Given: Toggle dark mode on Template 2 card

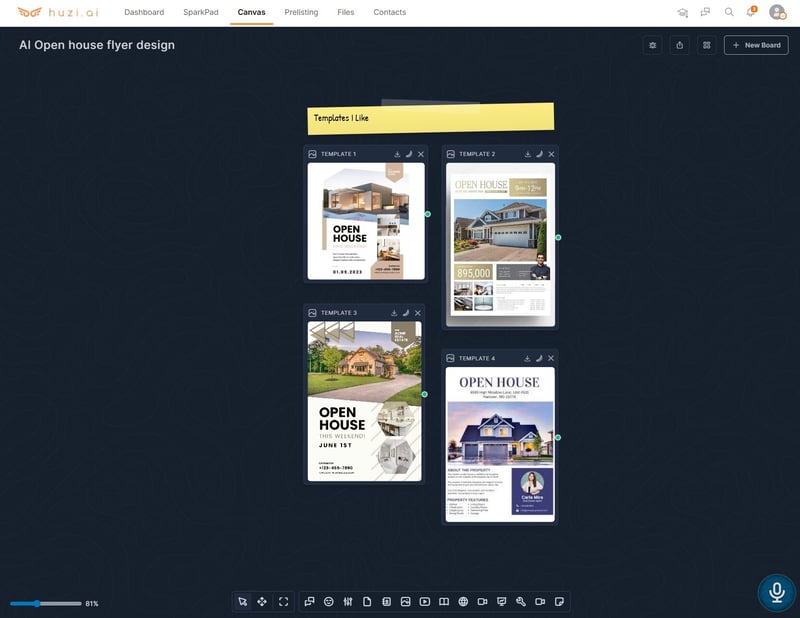Looking at the screenshot, I should pyautogui.click(x=539, y=154).
